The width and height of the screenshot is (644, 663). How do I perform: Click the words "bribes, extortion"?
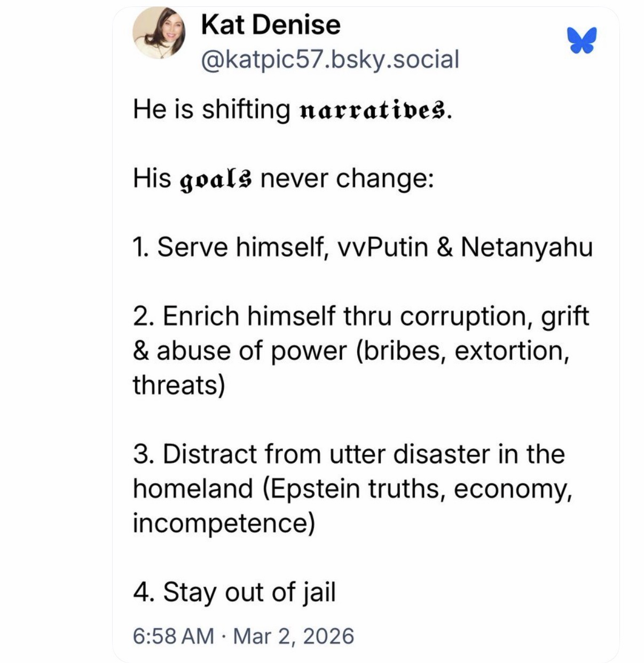(460, 351)
